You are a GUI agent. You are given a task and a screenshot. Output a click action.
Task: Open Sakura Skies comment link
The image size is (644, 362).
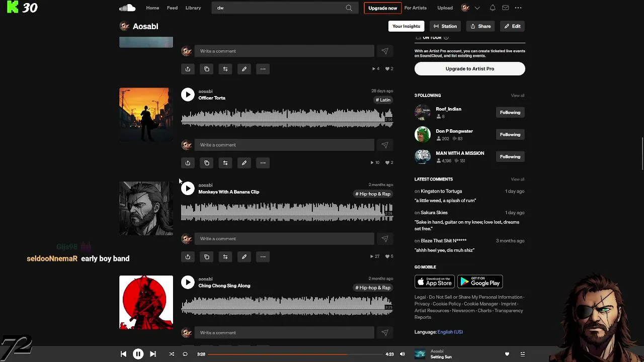point(434,213)
